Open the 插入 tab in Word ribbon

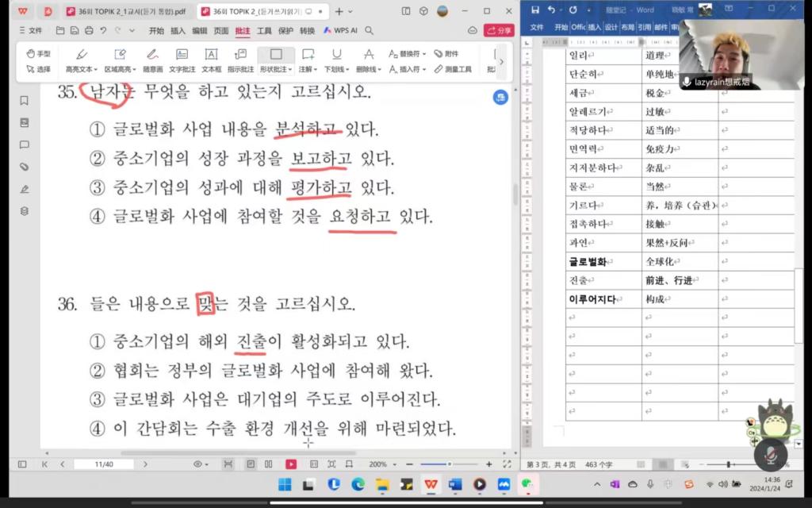pos(594,27)
